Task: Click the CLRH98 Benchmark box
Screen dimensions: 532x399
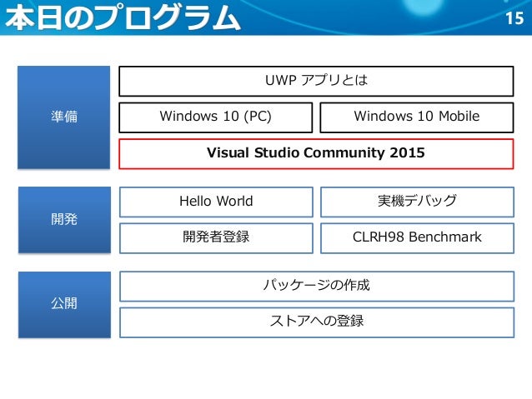Action: pyautogui.click(x=417, y=238)
